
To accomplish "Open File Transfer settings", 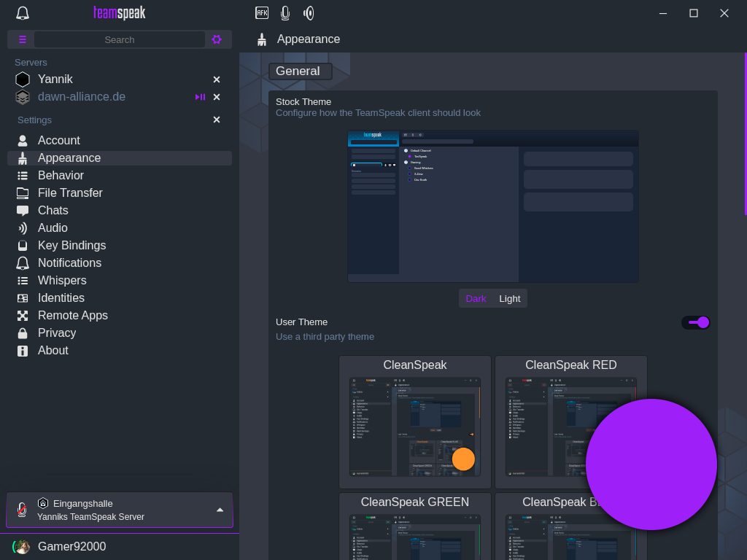I will (x=120, y=192).
